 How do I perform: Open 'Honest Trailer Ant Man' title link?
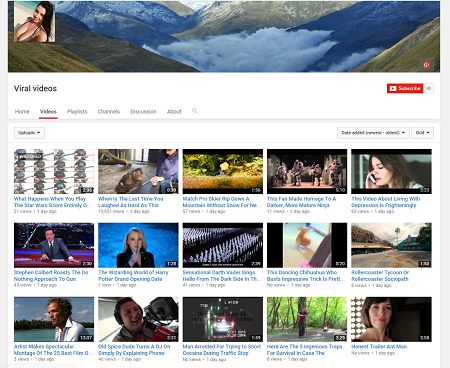(x=379, y=346)
